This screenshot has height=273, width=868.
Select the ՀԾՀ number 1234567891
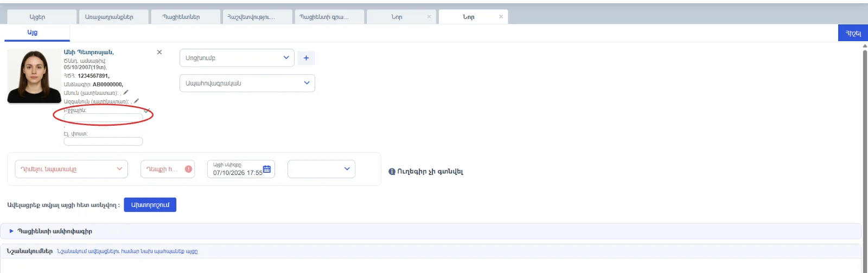tap(93, 76)
